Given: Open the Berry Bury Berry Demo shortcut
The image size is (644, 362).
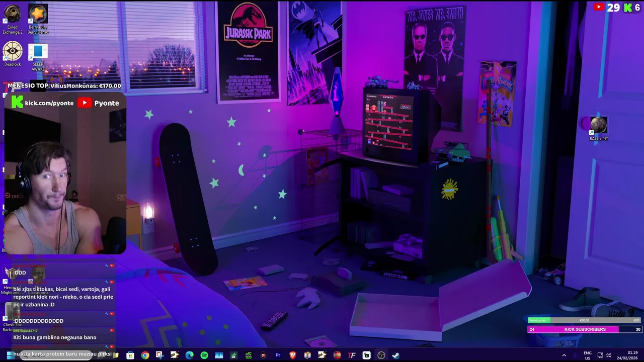Looking at the screenshot, I should tap(38, 19).
